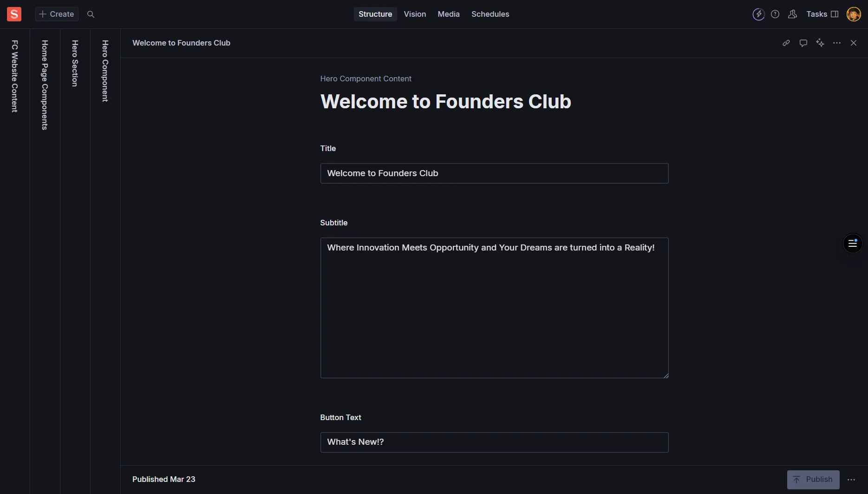
Task: Open the user avatar menu
Action: coord(854,14)
